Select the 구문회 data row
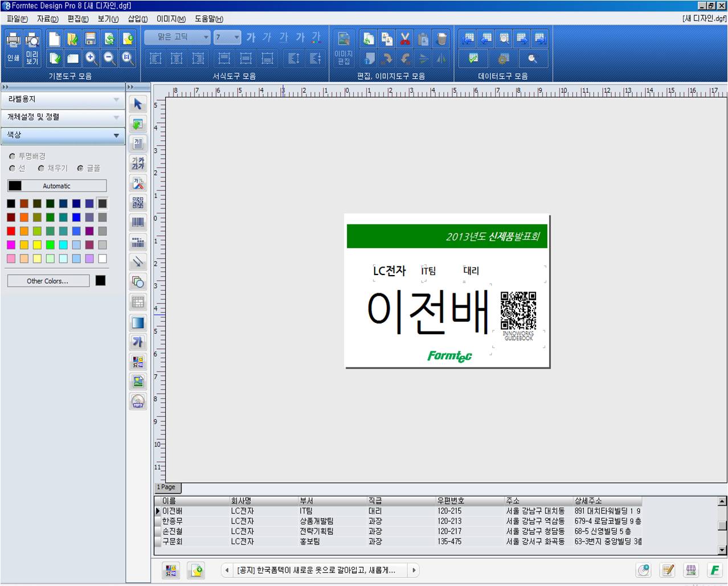The image size is (728, 586). coord(398,542)
